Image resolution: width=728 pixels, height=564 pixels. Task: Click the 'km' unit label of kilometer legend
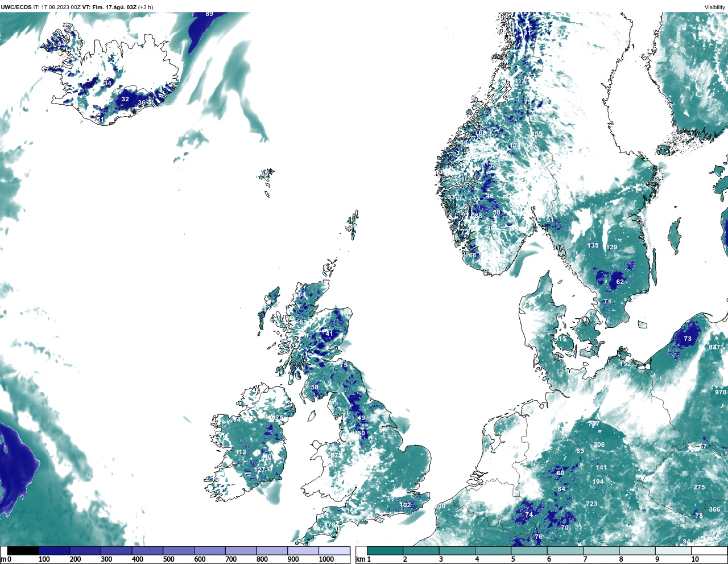point(360,559)
